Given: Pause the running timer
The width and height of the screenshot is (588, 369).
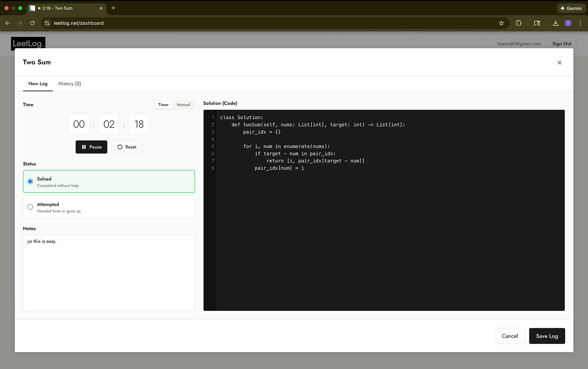Looking at the screenshot, I should click(x=91, y=147).
